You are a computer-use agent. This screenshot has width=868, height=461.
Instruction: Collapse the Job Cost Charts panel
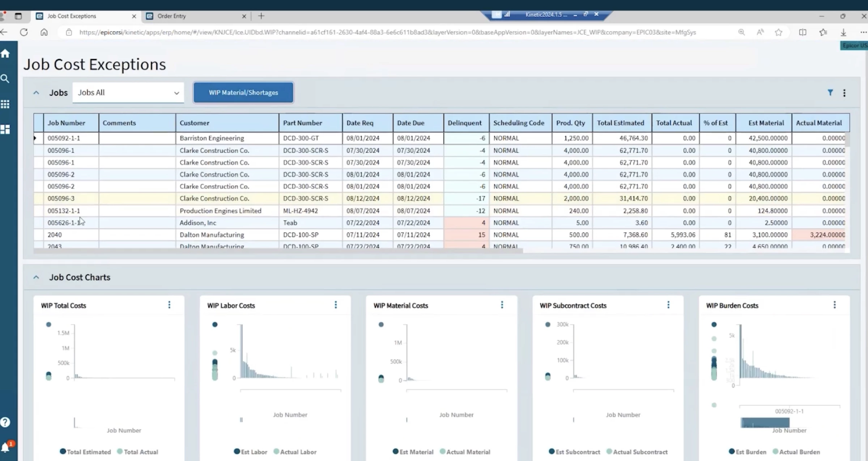click(x=36, y=277)
